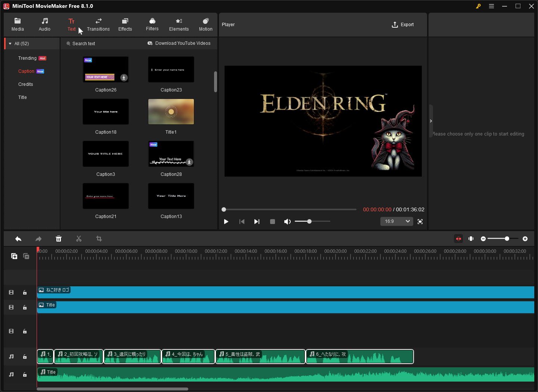This screenshot has height=392, width=538.
Task: Split clip with scissors tool
Action: [x=79, y=239]
